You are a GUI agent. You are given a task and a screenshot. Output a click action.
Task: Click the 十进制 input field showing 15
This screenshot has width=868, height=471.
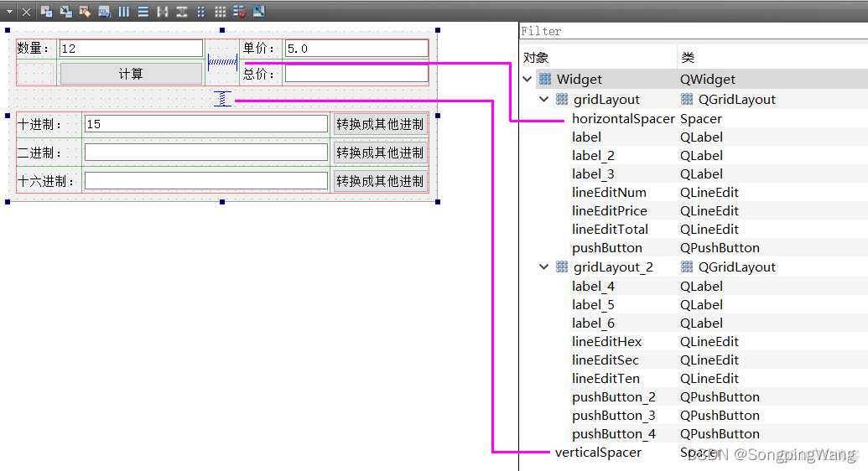(206, 124)
